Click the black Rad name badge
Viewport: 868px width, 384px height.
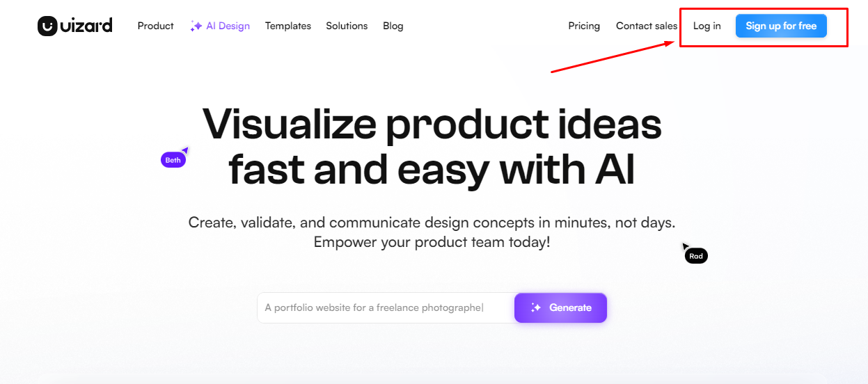click(x=696, y=256)
